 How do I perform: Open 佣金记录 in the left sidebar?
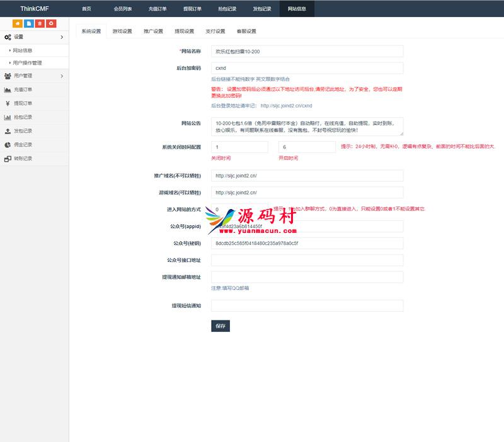pyautogui.click(x=23, y=145)
